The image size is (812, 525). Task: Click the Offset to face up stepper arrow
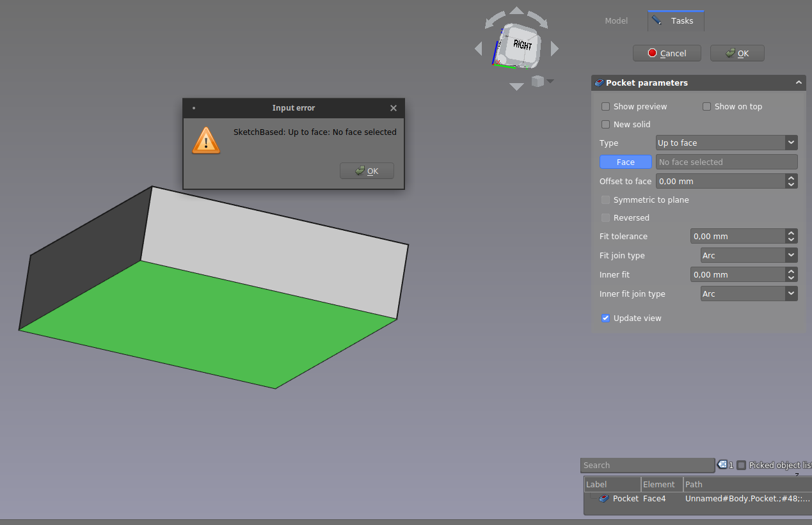[x=791, y=178]
